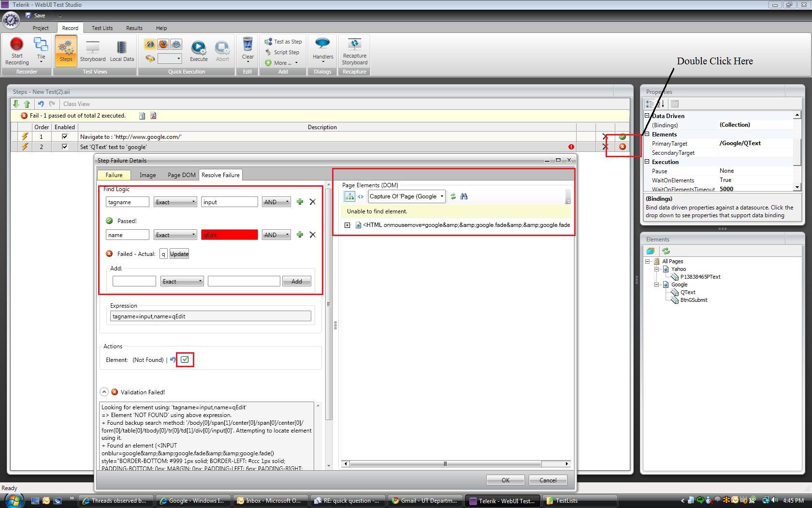Open the Exact dropdown in name row
812x508 pixels.
(x=175, y=235)
